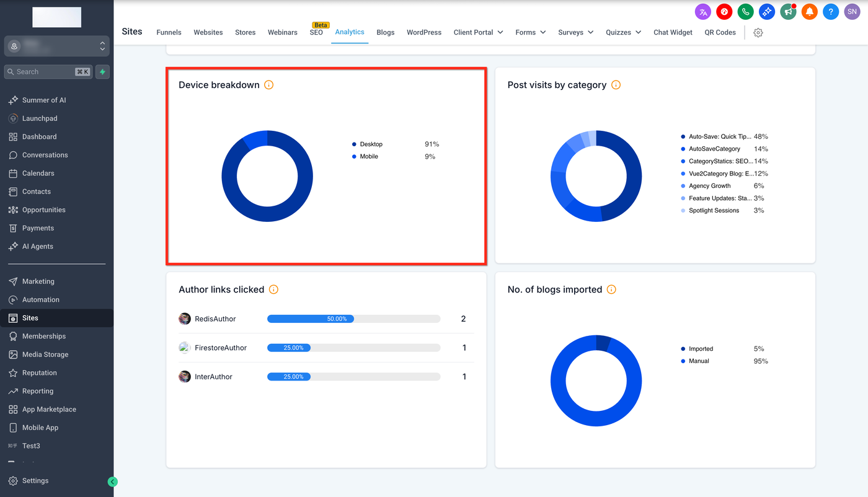Toggle Imported legend item in blogs chart
This screenshot has height=497, width=868.
coord(701,349)
